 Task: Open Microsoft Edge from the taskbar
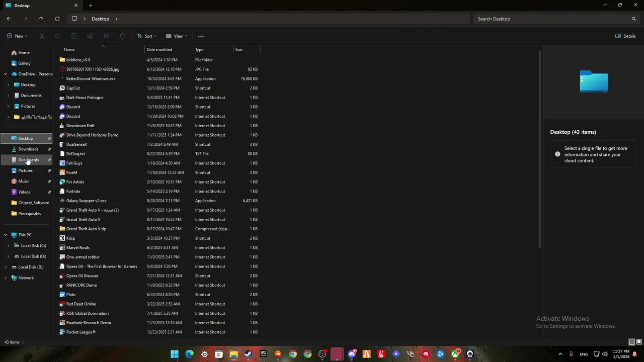pyautogui.click(x=189, y=354)
